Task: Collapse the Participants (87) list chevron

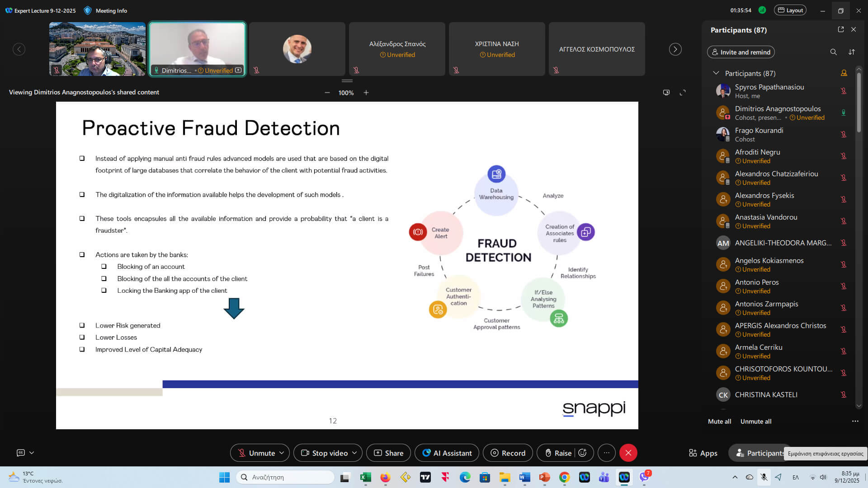Action: 716,73
